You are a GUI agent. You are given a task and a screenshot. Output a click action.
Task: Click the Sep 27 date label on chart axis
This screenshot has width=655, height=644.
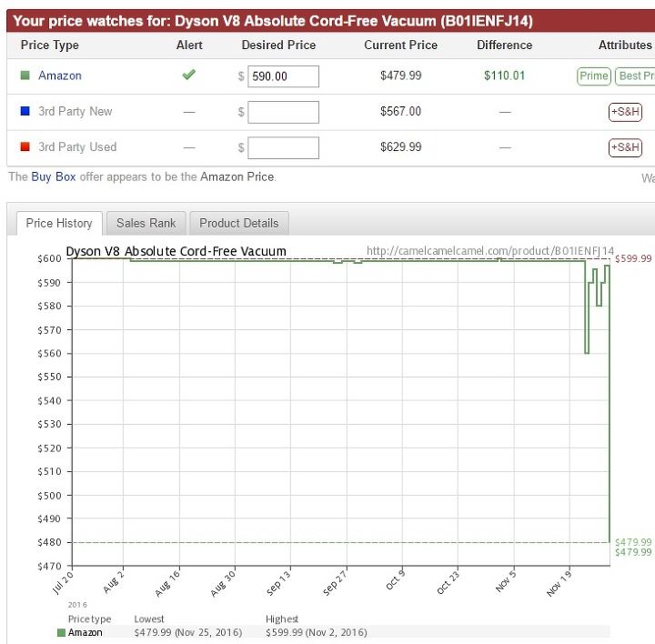335,583
